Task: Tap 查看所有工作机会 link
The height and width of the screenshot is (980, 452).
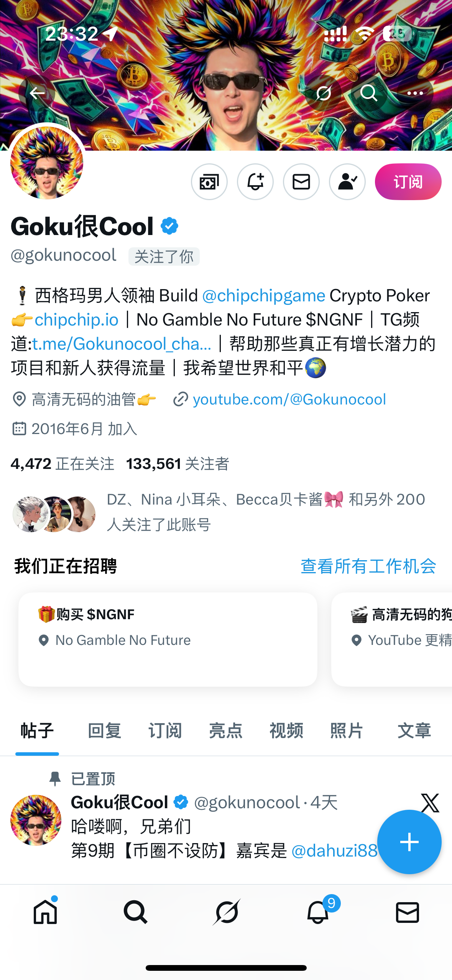Action: (368, 566)
